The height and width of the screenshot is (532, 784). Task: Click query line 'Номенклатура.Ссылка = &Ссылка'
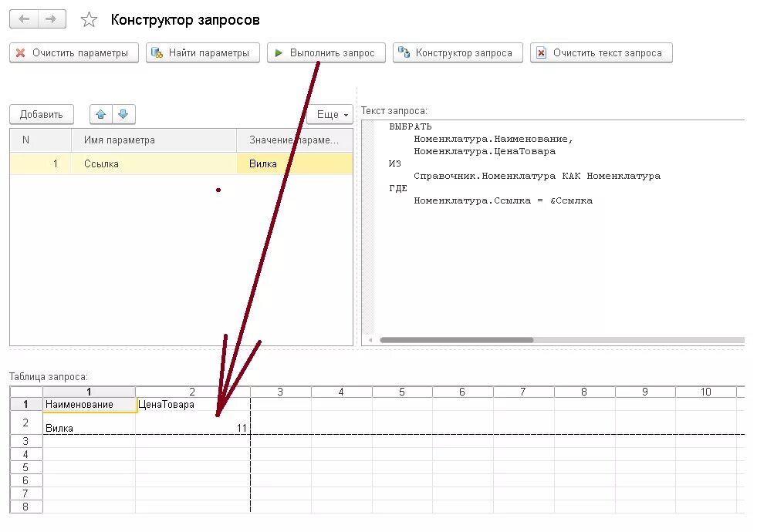[x=503, y=200]
